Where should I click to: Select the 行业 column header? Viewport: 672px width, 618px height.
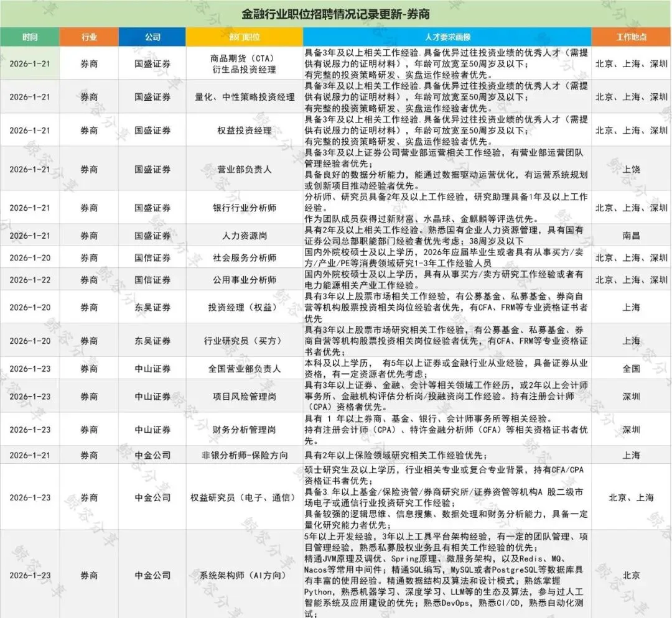(x=89, y=37)
